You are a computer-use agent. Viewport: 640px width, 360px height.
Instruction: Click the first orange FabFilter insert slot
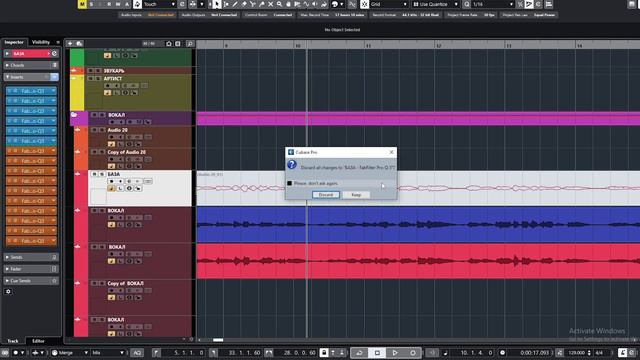click(31, 151)
